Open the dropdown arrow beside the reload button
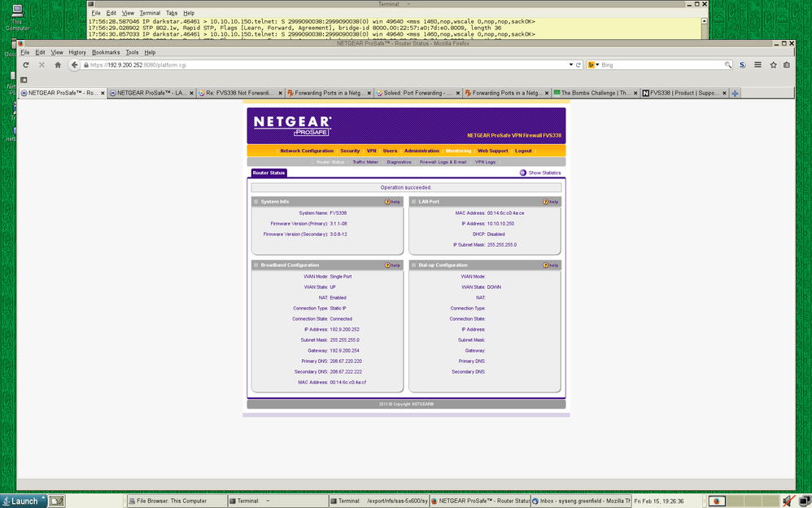 click(570, 64)
